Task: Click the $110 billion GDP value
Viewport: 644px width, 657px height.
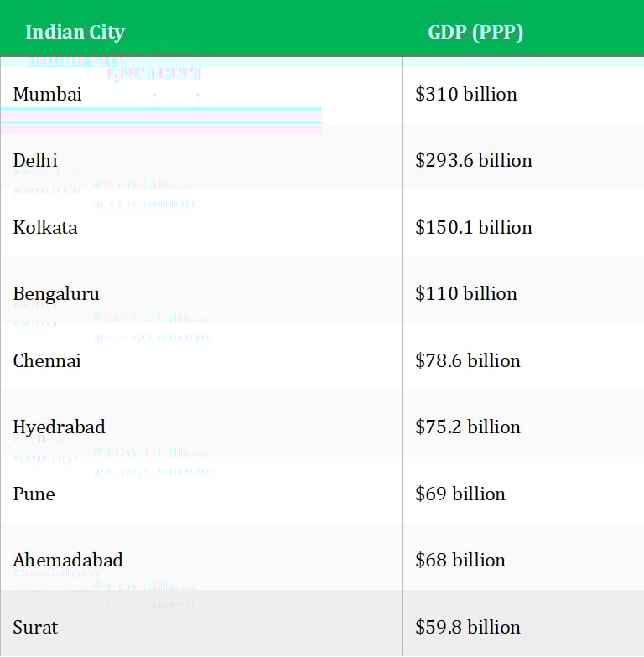Action: tap(466, 293)
